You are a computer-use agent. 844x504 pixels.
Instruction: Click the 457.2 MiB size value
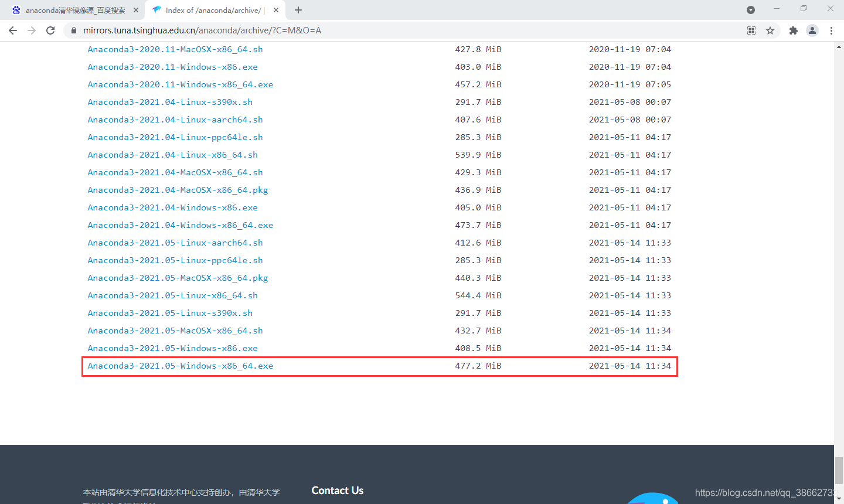point(478,84)
